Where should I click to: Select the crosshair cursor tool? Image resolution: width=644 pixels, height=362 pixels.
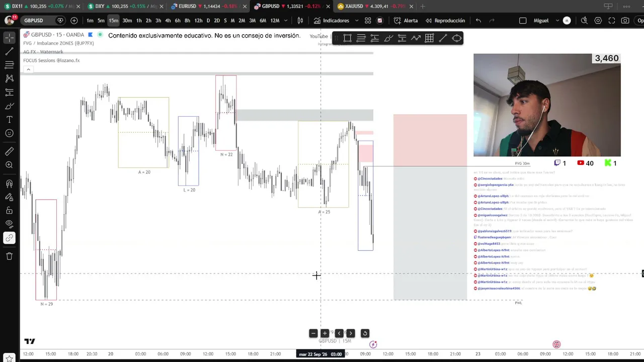[x=9, y=38]
